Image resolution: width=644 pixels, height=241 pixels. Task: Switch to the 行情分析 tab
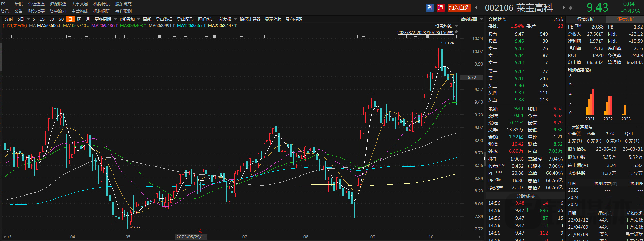(x=586, y=19)
